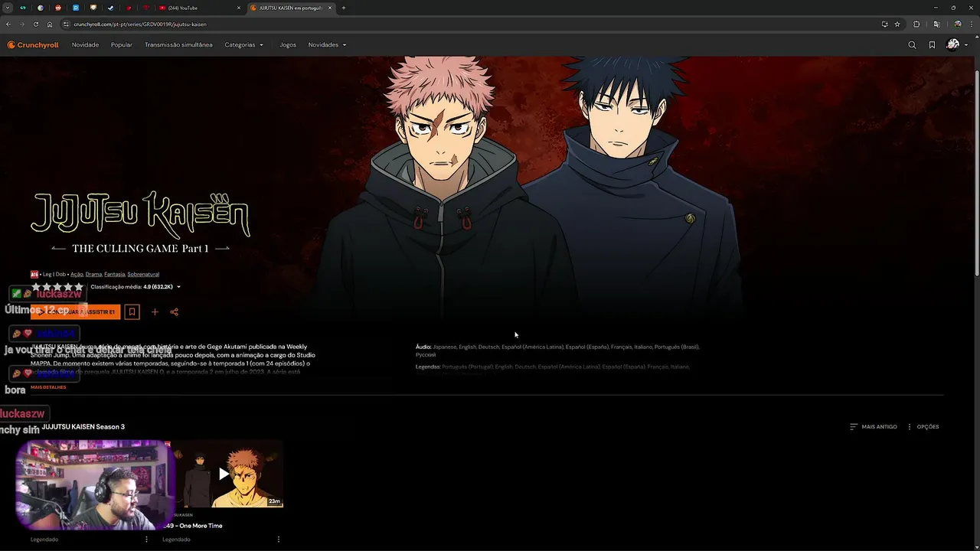The height and width of the screenshot is (551, 980).
Task: Share the series via the share icon
Action: (x=174, y=311)
